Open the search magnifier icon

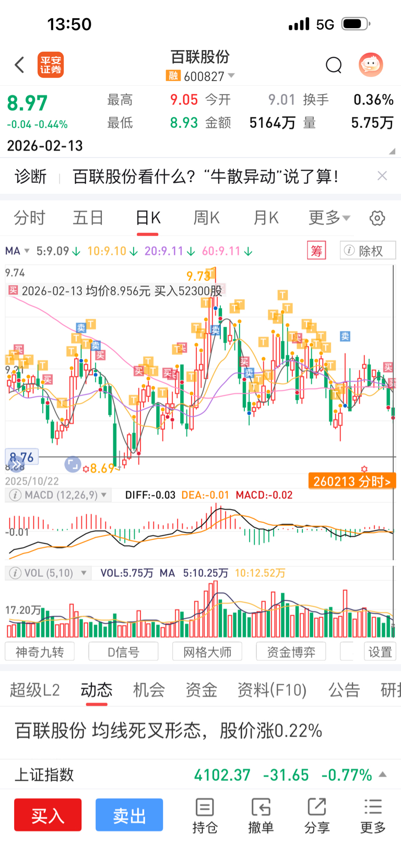coord(334,65)
